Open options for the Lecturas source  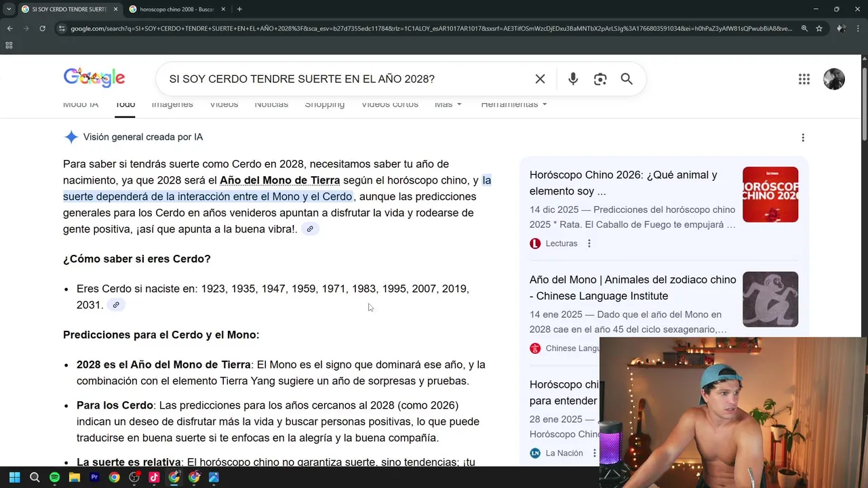pyautogui.click(x=589, y=243)
